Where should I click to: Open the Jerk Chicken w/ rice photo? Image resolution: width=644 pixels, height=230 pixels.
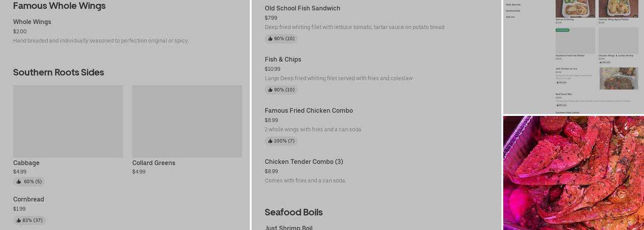click(x=618, y=78)
